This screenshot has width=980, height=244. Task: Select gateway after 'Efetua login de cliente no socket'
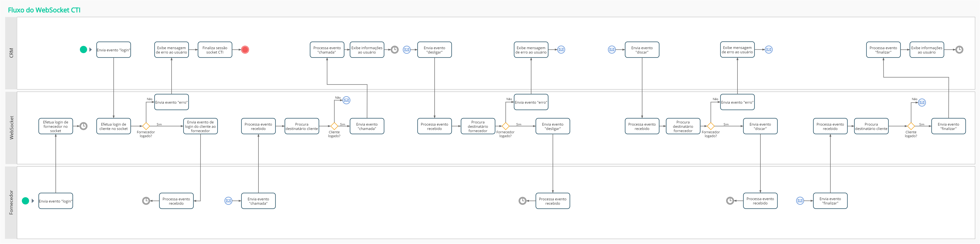pos(146,126)
